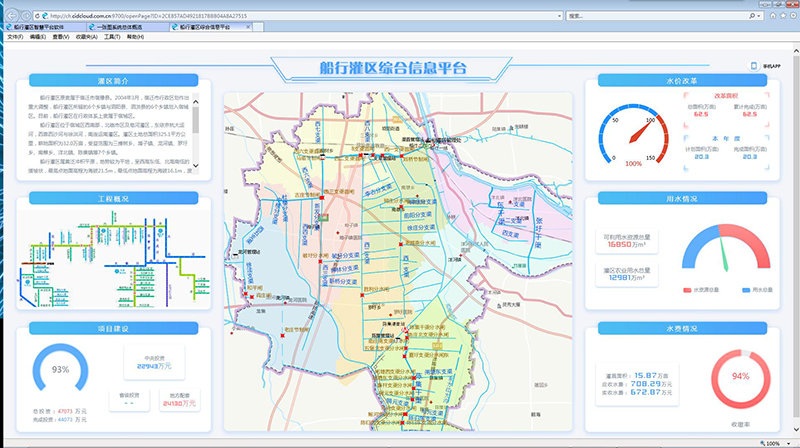Viewport: 800px width, 448px height.
Task: Open the 文件(F) menu
Action: coord(14,36)
